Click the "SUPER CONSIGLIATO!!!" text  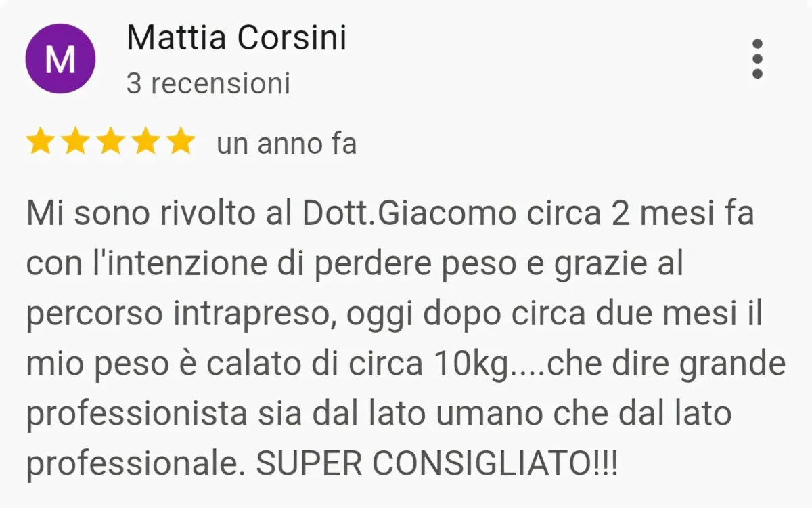tap(437, 464)
